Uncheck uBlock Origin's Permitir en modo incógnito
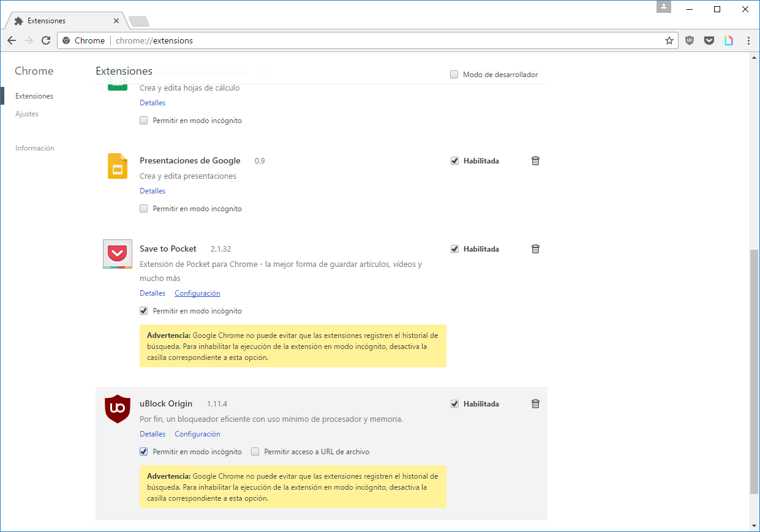Screen dimensions: 760x532 [x=144, y=452]
